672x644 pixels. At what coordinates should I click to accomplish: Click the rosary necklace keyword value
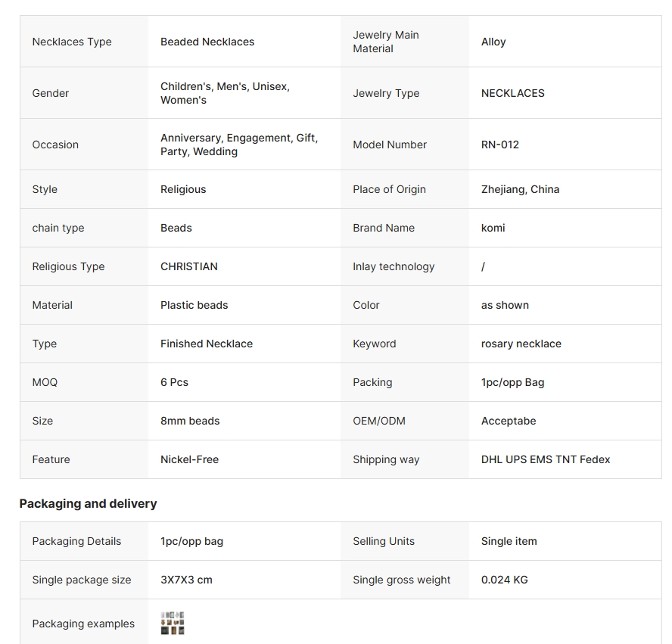[x=521, y=344]
